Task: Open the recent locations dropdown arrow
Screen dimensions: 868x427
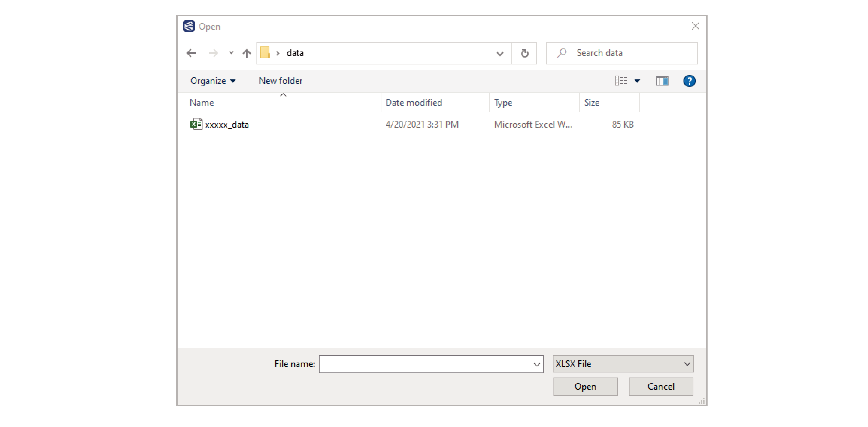Action: 231,53
